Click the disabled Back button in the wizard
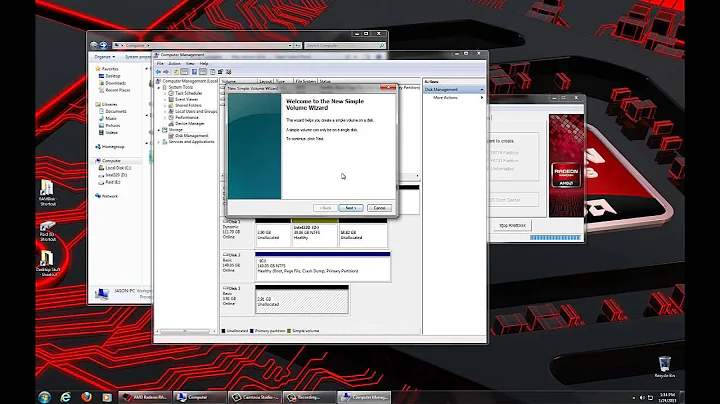This screenshot has height=404, width=720. [x=325, y=208]
